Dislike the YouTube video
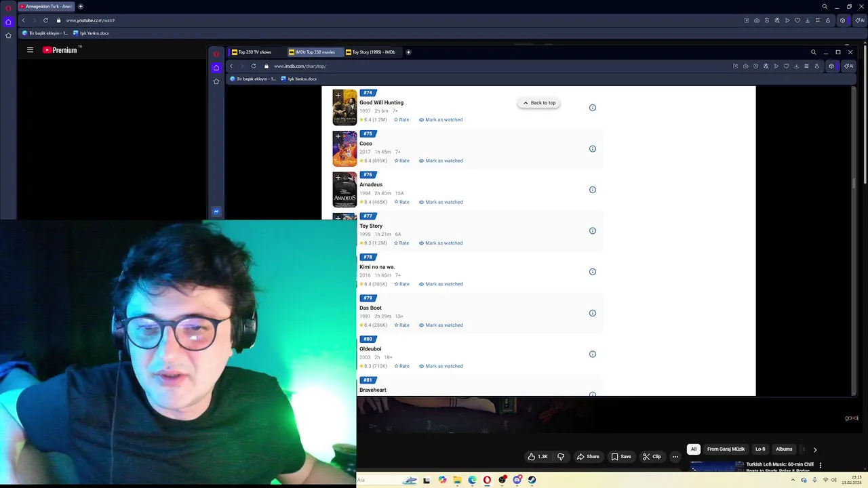Viewport: 868px width, 488px height. (x=561, y=457)
